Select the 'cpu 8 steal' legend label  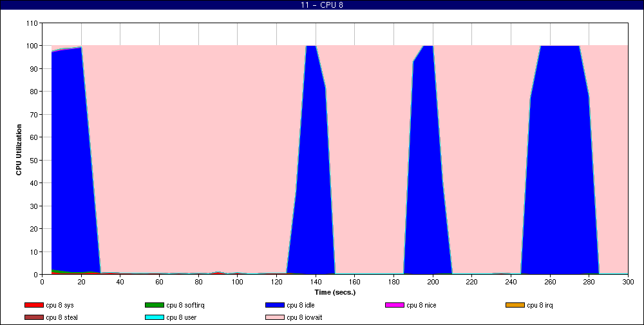[x=62, y=318]
